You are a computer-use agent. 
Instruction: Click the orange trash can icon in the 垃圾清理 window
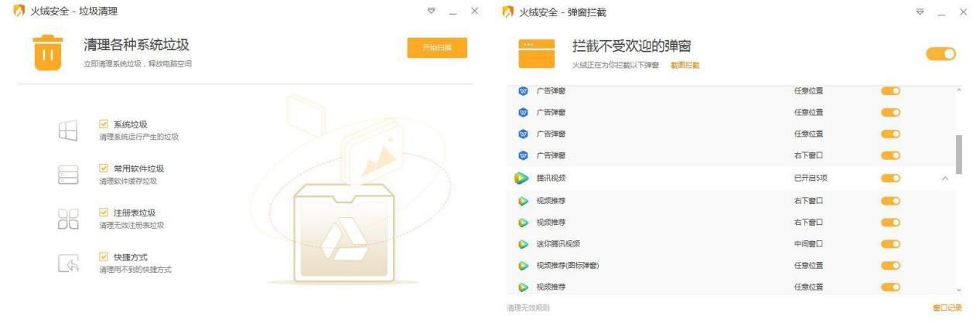(48, 52)
